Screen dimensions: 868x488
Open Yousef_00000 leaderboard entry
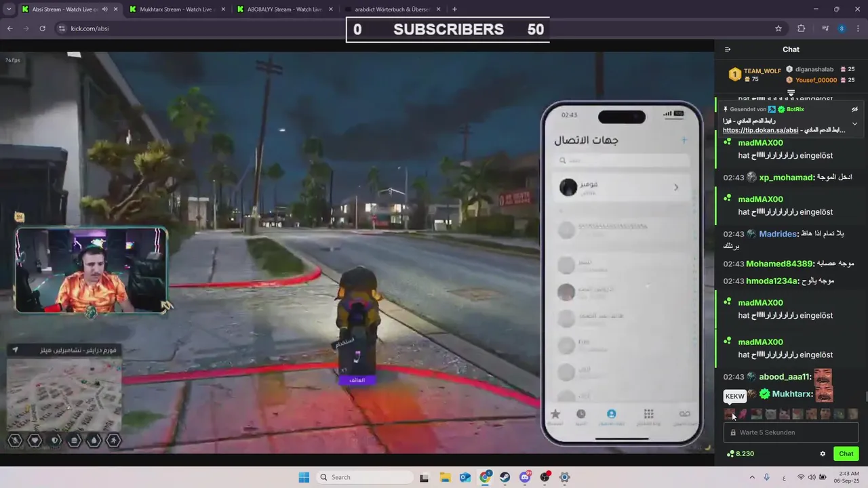(x=820, y=80)
